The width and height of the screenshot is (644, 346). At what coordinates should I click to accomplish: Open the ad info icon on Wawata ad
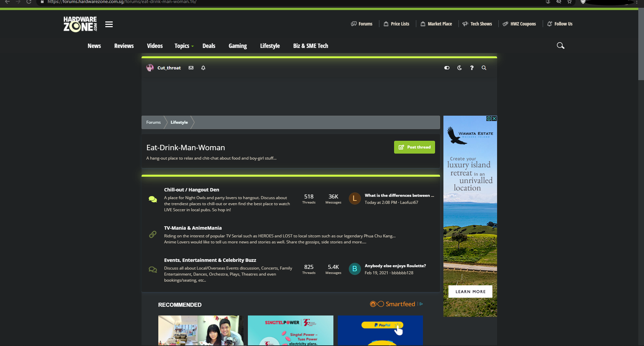pos(489,118)
